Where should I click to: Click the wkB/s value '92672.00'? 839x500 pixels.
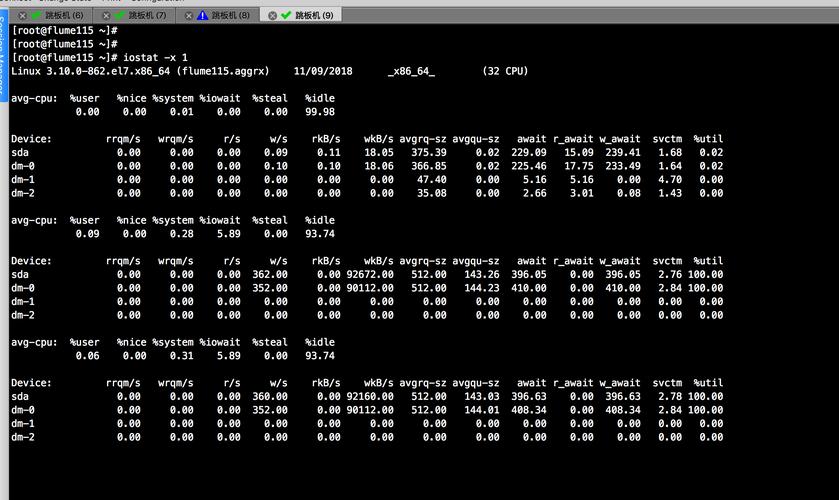click(x=370, y=274)
